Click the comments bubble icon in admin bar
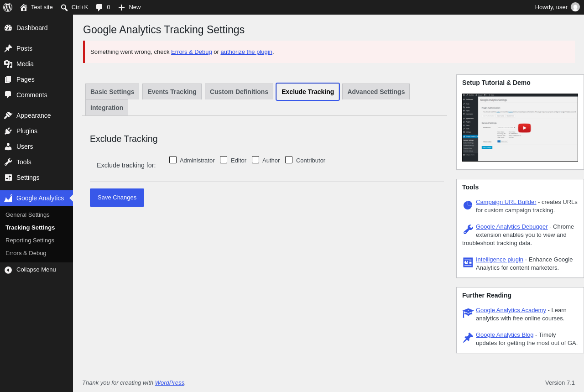The image size is (584, 392). point(99,7)
